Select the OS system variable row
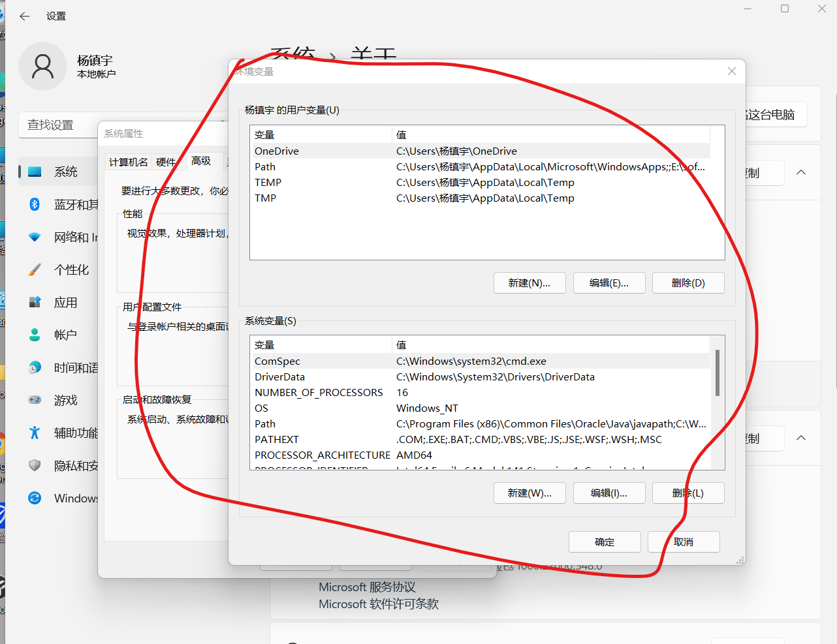Image resolution: width=837 pixels, height=644 pixels. 480,408
